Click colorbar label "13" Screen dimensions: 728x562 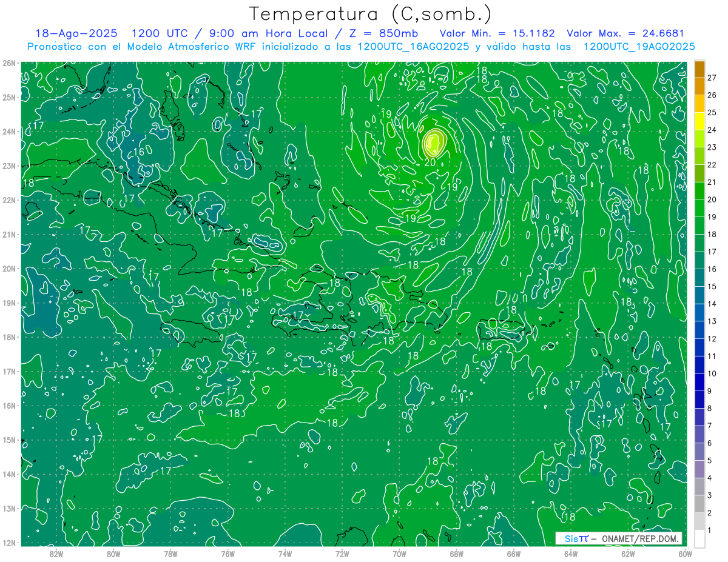pyautogui.click(x=712, y=321)
